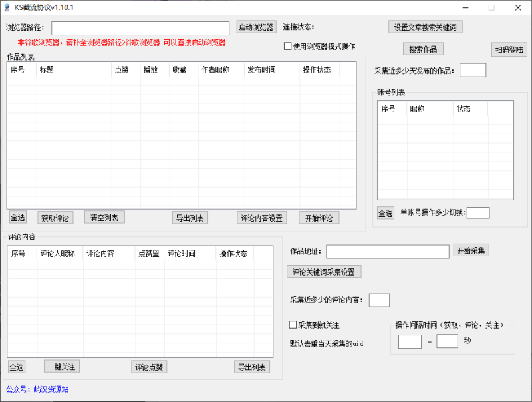Click the 搜索作品 button
This screenshot has width=532, height=402.
(x=423, y=49)
